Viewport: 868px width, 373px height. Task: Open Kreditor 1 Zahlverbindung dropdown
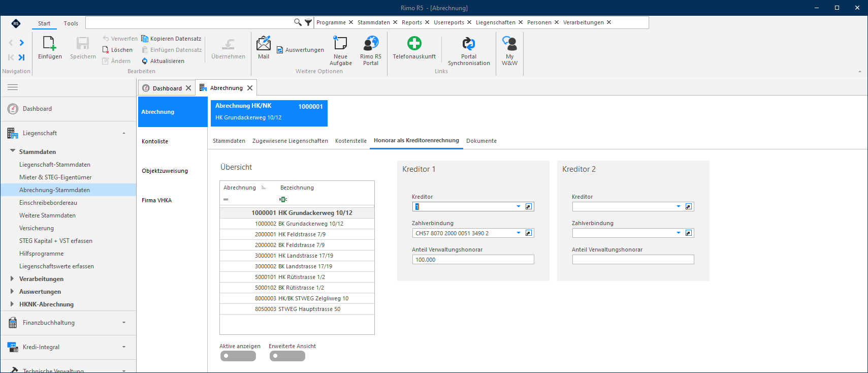pos(519,233)
